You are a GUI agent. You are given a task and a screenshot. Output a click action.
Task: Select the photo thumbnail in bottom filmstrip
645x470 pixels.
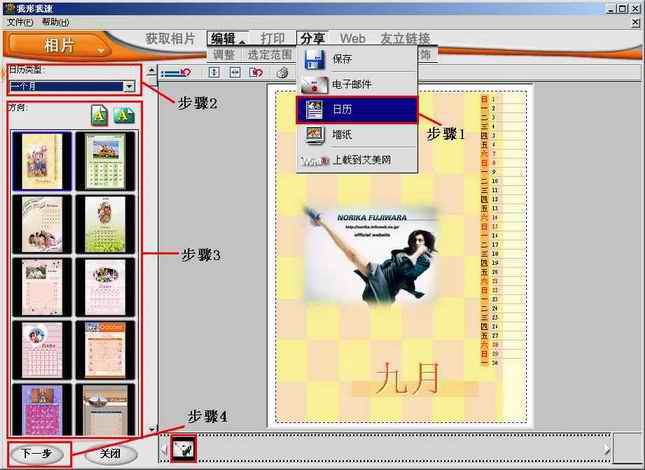183,449
